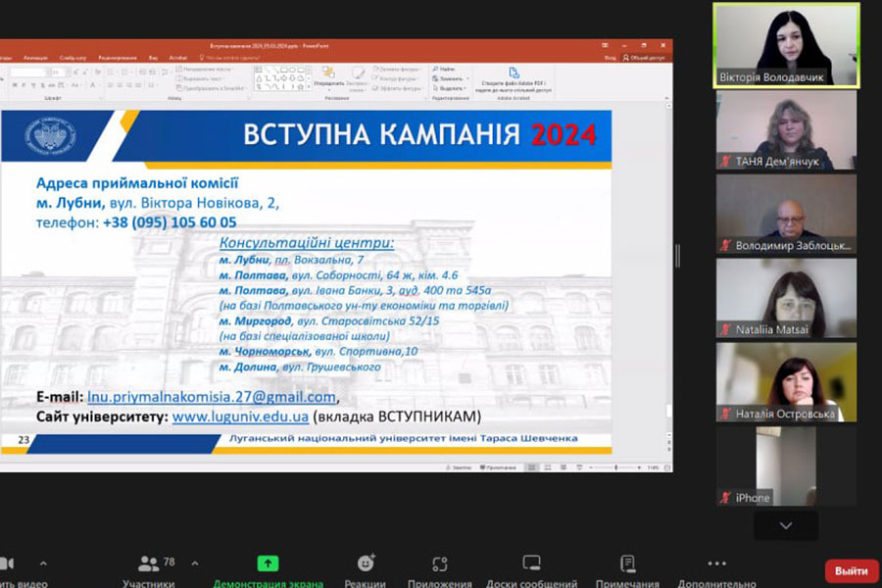Switch to Slide Sorter view icon
The width and height of the screenshot is (882, 588).
(547, 467)
